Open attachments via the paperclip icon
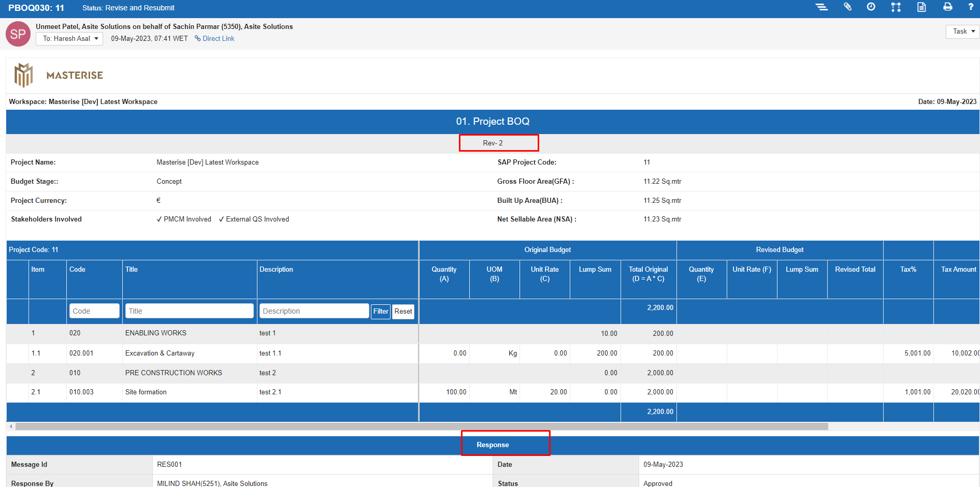Viewport: 980px width, 487px height. pyautogui.click(x=847, y=7)
